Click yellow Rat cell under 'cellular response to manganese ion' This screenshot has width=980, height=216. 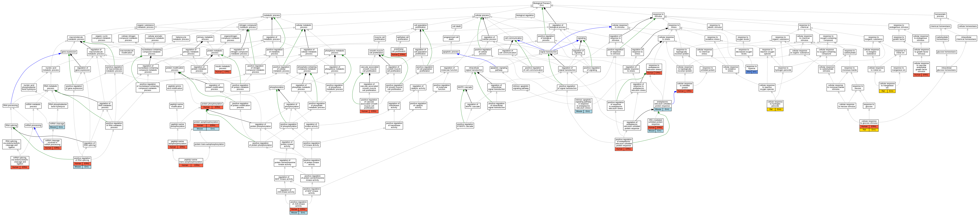click(x=883, y=91)
